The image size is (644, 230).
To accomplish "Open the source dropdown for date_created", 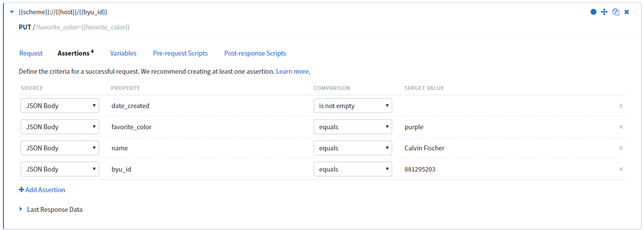I will tap(60, 106).
